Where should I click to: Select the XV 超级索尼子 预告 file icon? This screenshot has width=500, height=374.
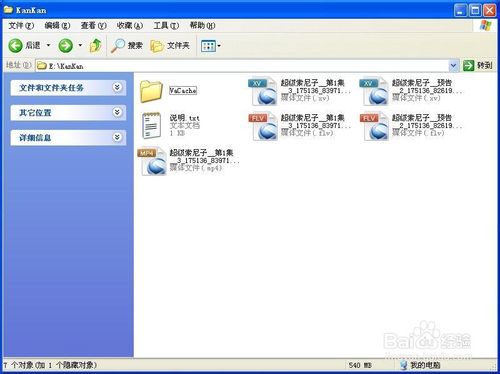pyautogui.click(x=374, y=91)
